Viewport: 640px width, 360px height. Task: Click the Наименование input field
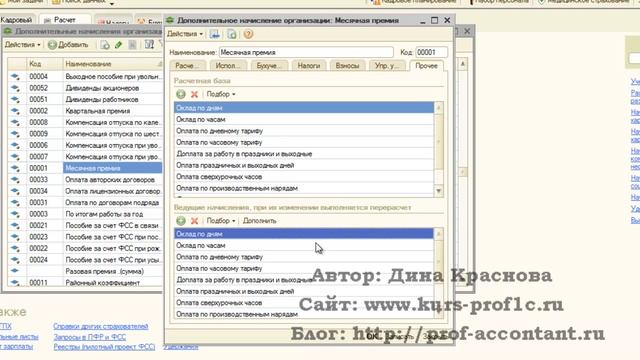coord(306,52)
